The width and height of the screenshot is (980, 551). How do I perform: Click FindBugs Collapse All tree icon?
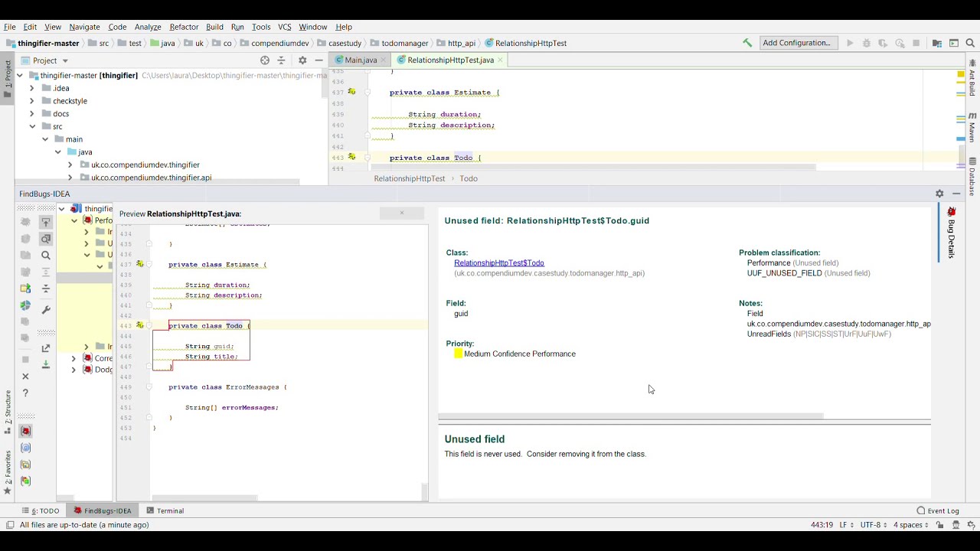[x=46, y=289]
